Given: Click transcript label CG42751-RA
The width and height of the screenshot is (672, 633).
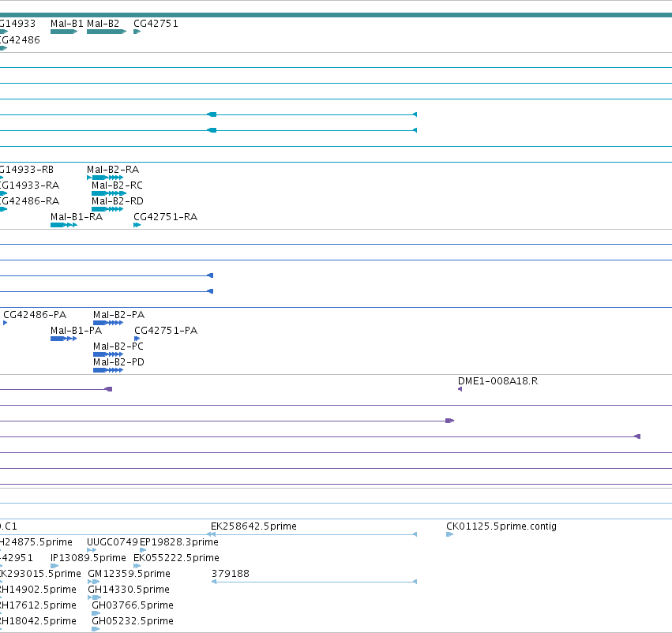Looking at the screenshot, I should pos(165,217).
